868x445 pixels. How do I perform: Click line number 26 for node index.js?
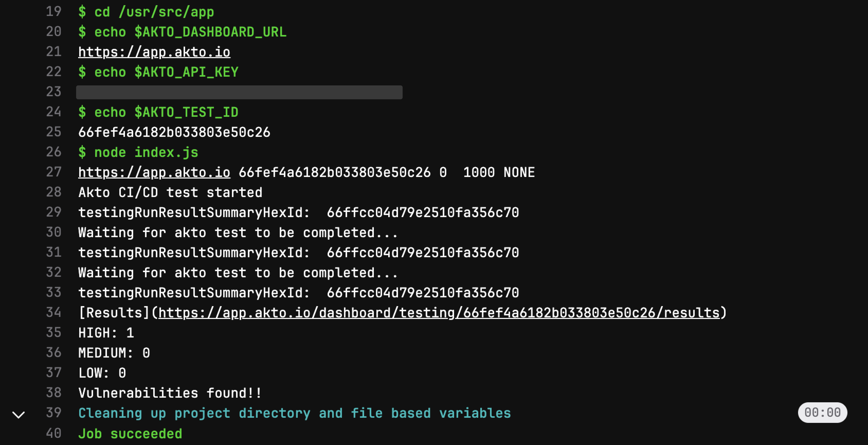[x=54, y=152]
